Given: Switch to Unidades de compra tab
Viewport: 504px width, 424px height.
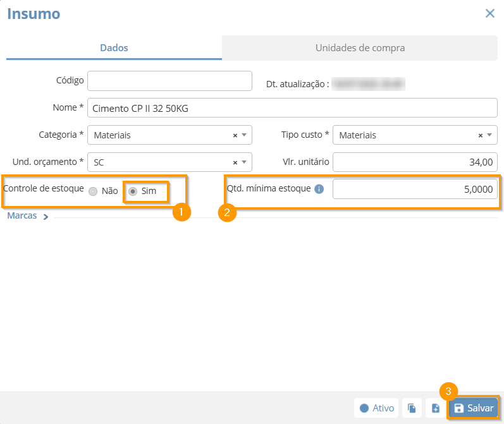Looking at the screenshot, I should 360,47.
